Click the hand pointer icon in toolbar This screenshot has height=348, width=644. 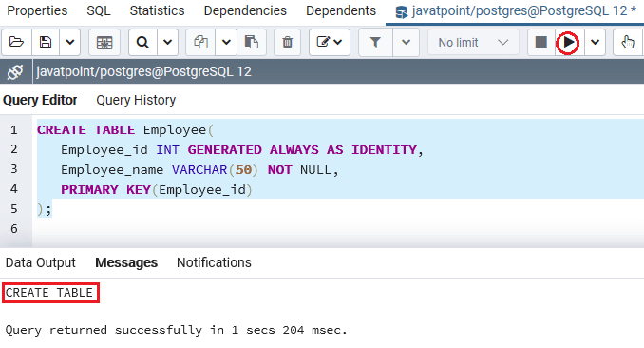628,42
